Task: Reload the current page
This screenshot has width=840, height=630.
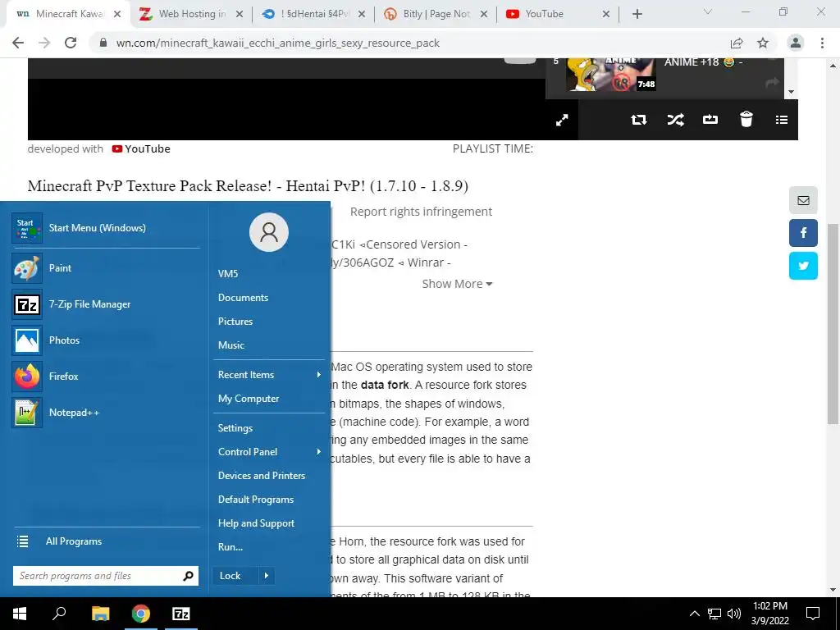Action: [71, 43]
